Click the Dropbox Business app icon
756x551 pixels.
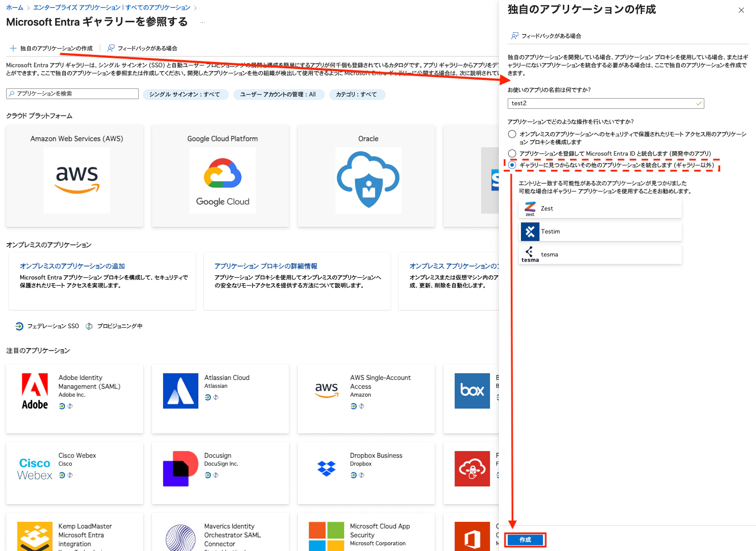point(326,468)
